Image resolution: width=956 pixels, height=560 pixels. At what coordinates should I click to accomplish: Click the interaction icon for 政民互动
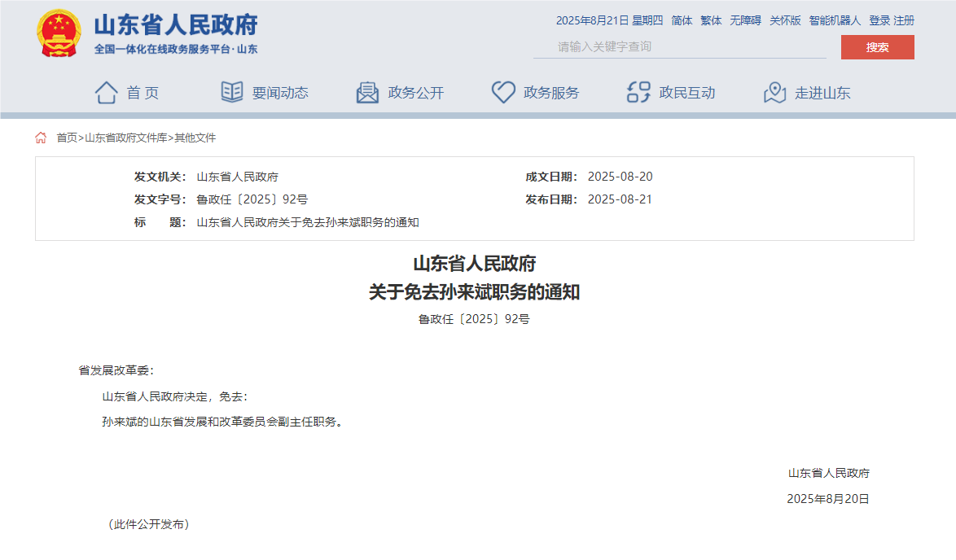[638, 93]
